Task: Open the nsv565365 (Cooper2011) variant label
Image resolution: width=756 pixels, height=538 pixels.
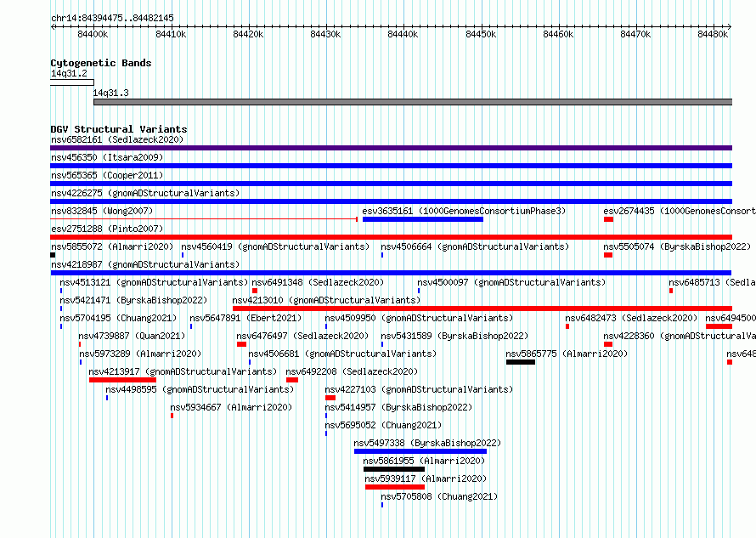Action: click(107, 175)
